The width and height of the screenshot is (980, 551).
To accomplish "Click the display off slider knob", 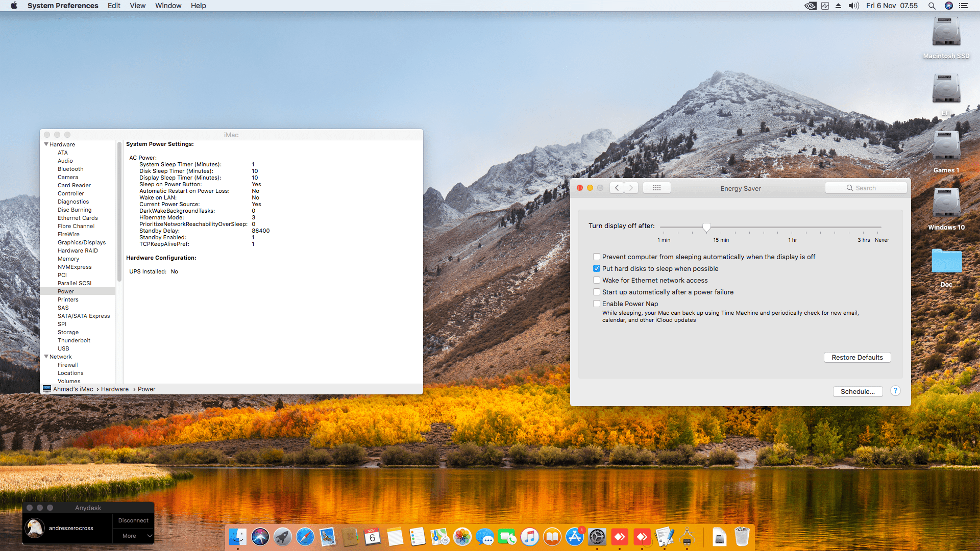I will coord(706,227).
